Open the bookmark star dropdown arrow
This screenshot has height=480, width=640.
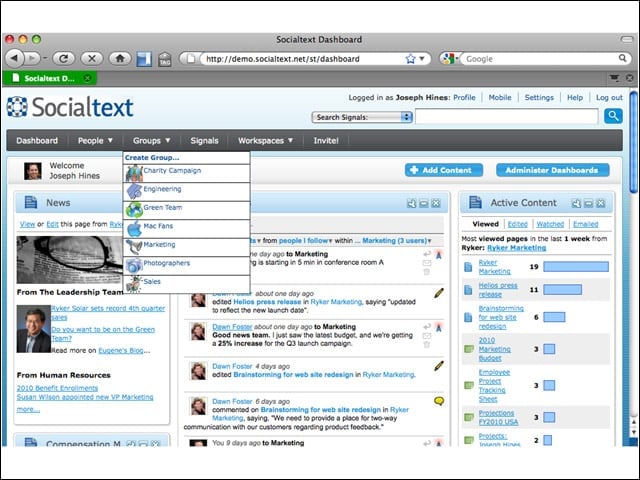pos(422,59)
